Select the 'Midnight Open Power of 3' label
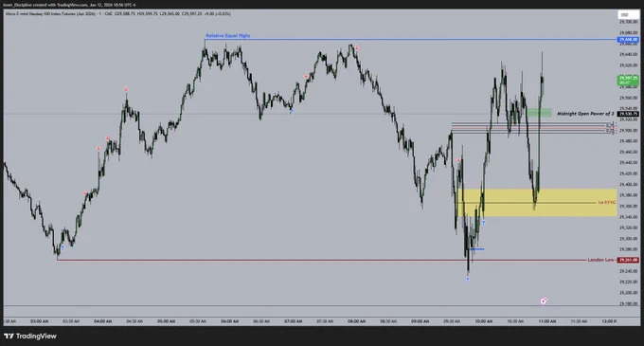The height and width of the screenshot is (346, 644). 585,114
